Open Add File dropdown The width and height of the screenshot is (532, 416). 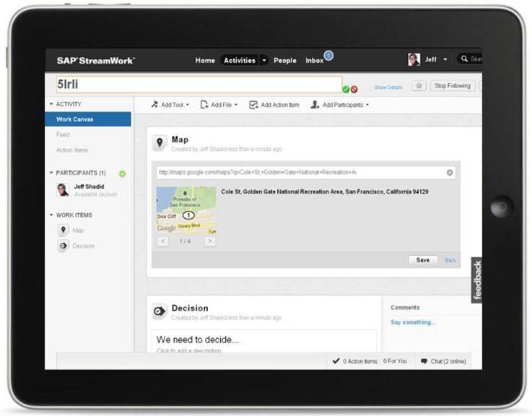(x=219, y=105)
